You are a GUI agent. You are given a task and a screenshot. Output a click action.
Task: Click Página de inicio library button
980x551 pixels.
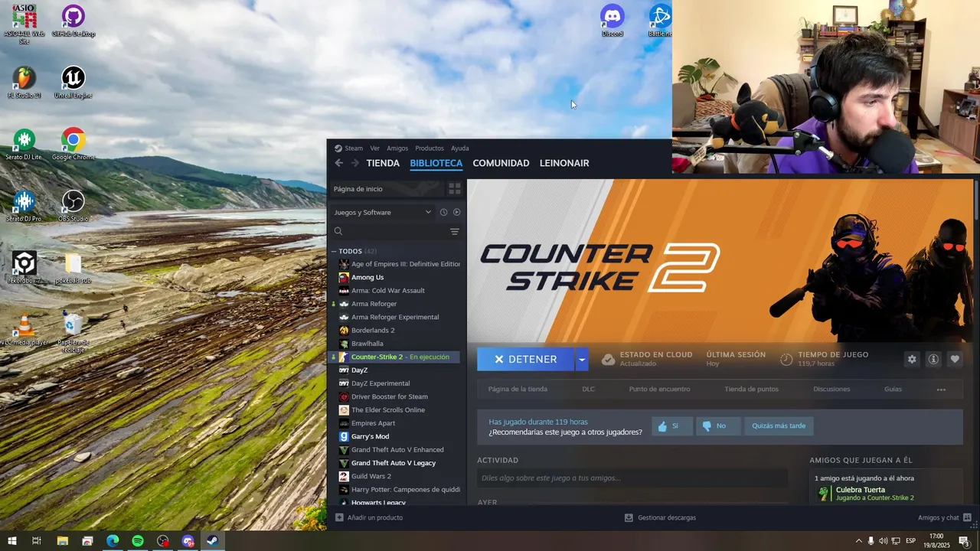point(387,188)
